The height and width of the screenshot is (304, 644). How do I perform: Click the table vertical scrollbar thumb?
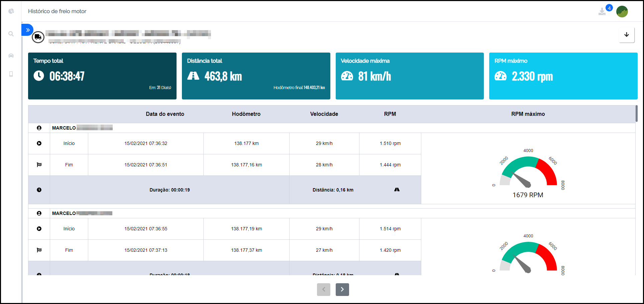point(636,114)
